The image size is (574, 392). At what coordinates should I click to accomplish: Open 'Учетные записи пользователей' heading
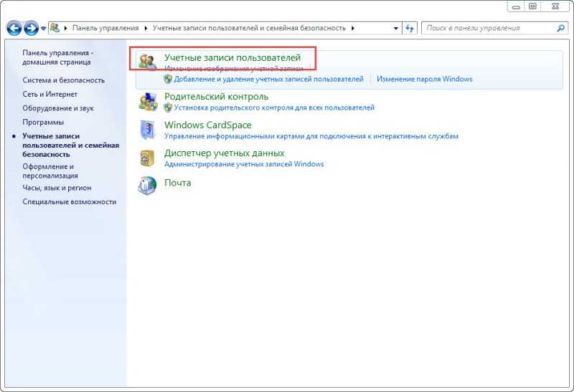(232, 58)
